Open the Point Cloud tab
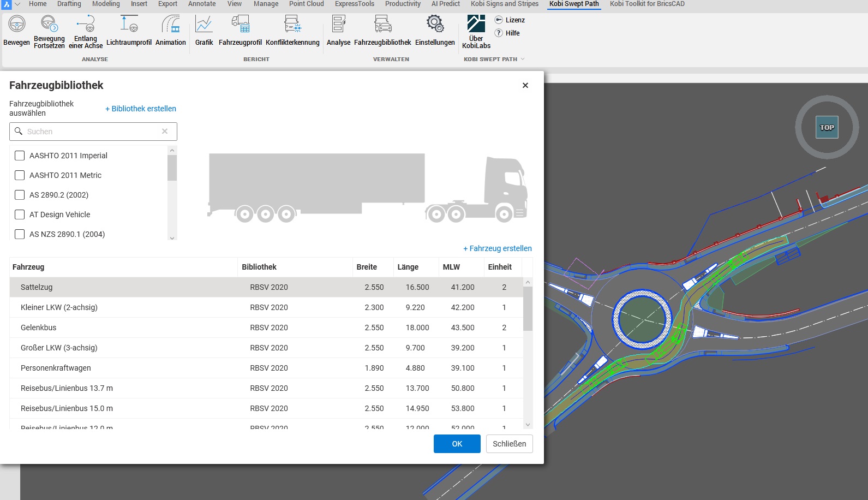The width and height of the screenshot is (868, 500). coord(307,4)
